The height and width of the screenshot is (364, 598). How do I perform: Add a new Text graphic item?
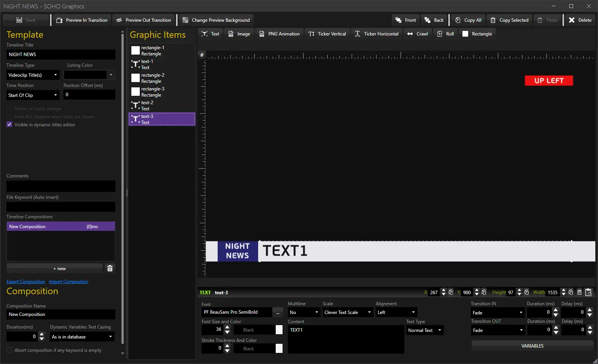point(210,34)
